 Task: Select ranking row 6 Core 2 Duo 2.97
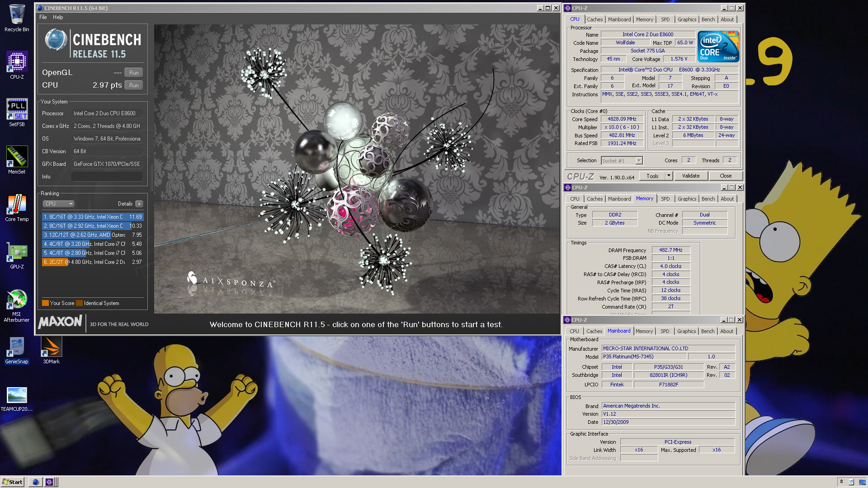[93, 262]
